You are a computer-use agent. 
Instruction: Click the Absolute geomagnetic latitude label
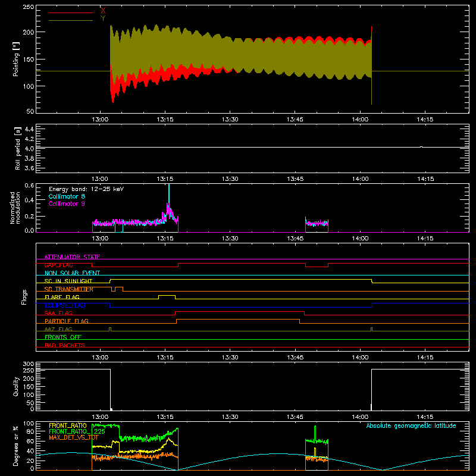pyautogui.click(x=411, y=425)
